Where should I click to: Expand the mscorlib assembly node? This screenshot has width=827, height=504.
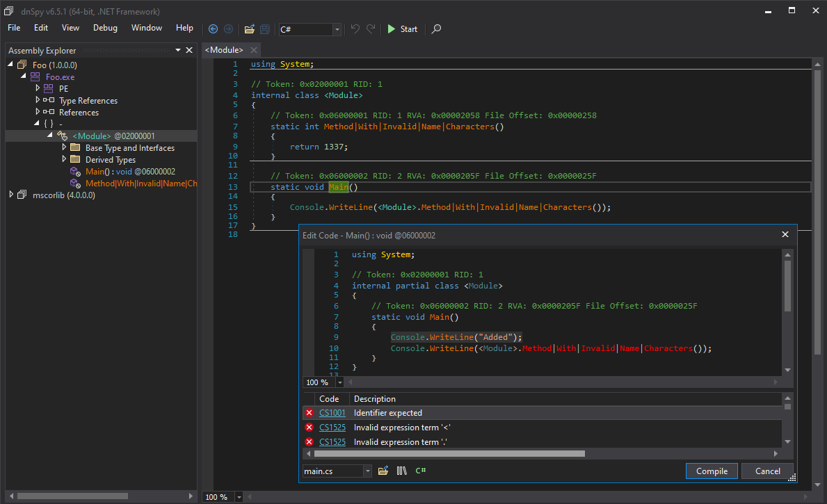pos(11,195)
